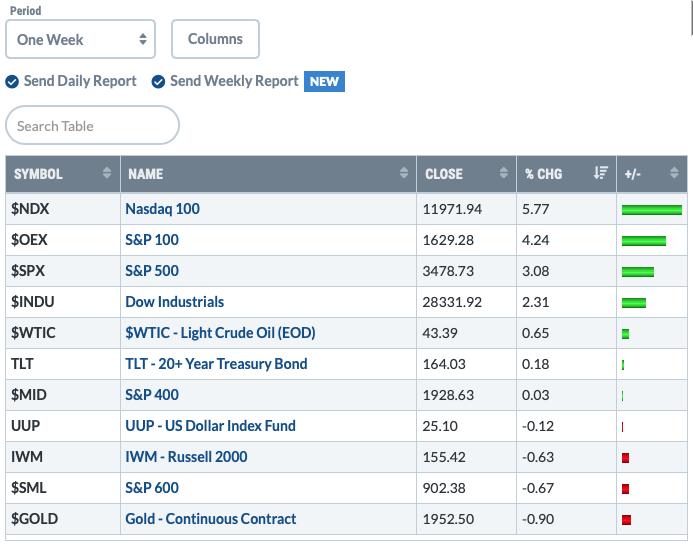Image resolution: width=693 pixels, height=545 pixels.
Task: Click the close value 43.39
Action: [440, 333]
